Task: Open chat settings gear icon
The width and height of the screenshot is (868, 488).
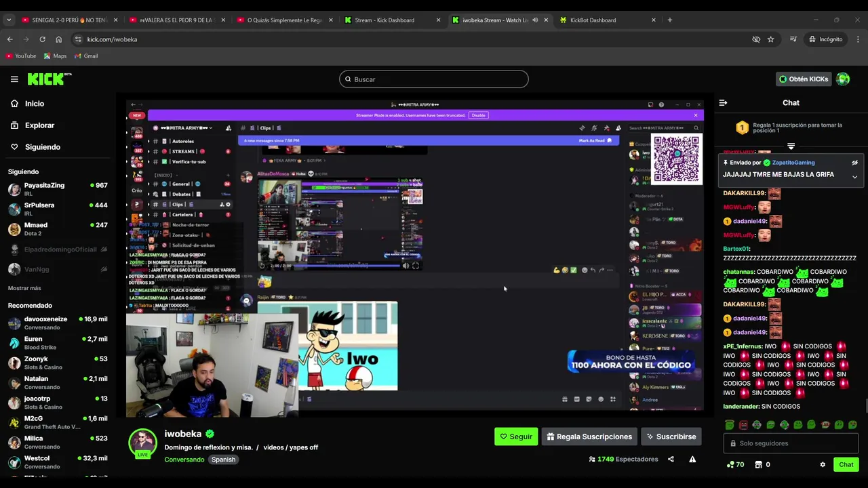Action: pos(823,464)
